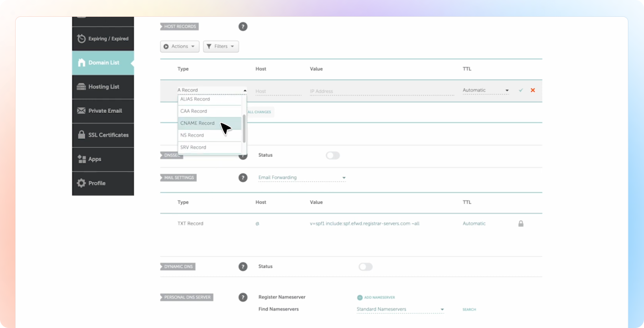Choose NS Record from type list
This screenshot has height=328, width=644.
[x=210, y=135]
